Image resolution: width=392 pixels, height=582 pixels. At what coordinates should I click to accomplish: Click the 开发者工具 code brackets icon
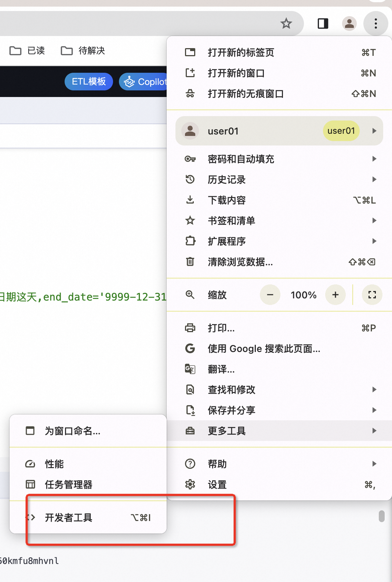click(x=30, y=517)
